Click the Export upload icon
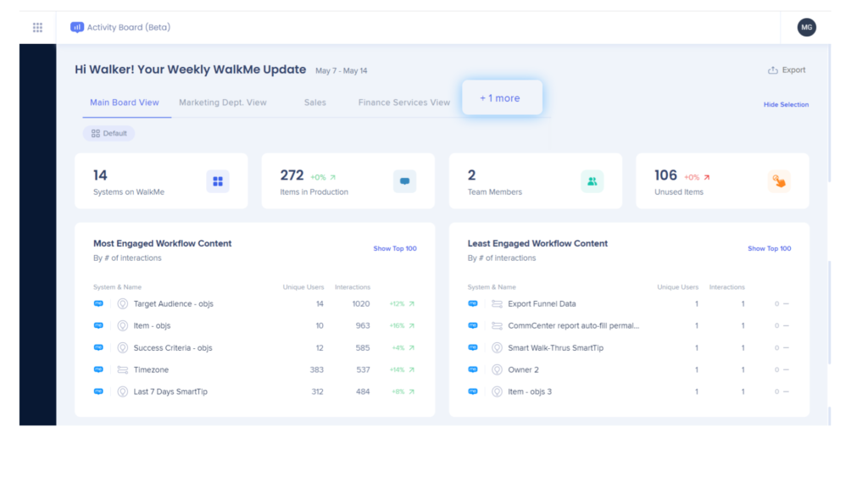The image size is (868, 488). point(773,70)
